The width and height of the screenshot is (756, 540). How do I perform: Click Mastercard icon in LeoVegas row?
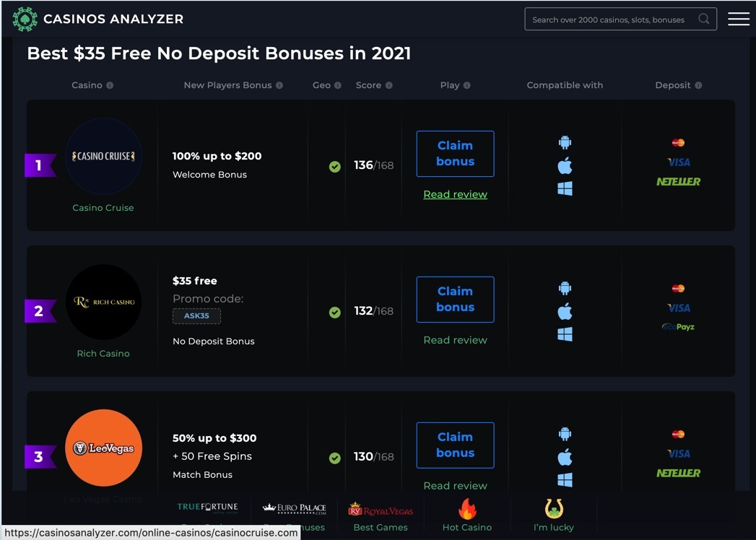tap(678, 435)
